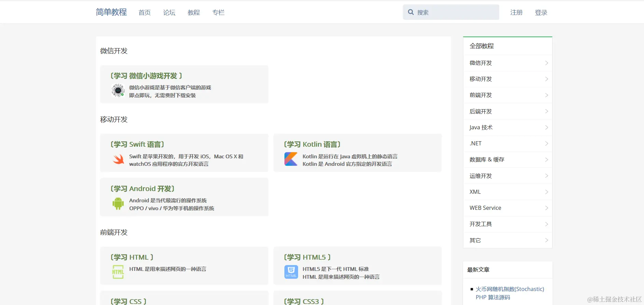Click the Kotlin logo icon
This screenshot has height=305, width=644.
pos(291,159)
